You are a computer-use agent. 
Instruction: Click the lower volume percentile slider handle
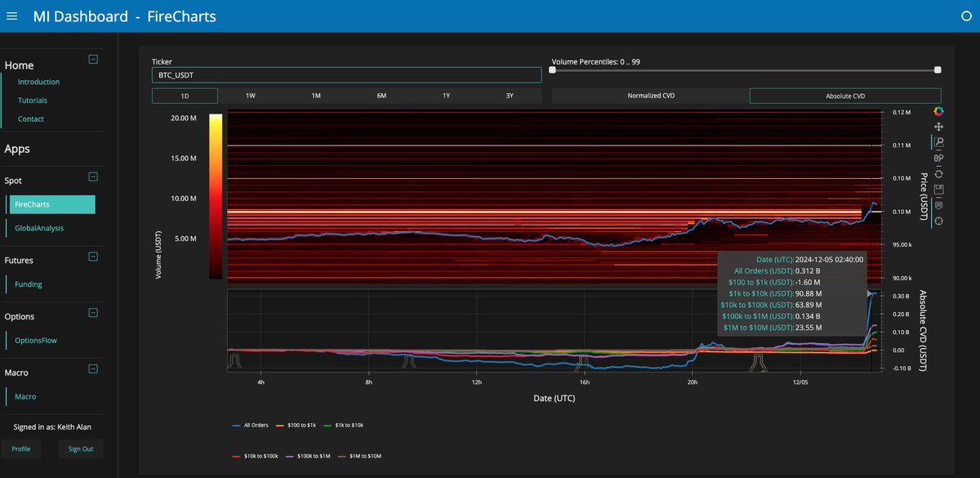coord(553,70)
